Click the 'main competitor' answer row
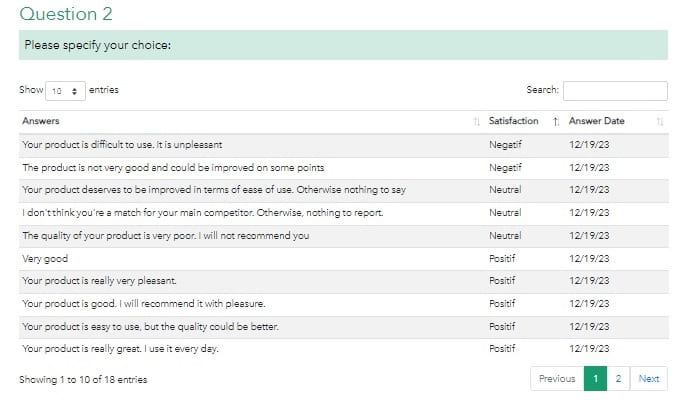This screenshot has height=410, width=685. [343, 213]
